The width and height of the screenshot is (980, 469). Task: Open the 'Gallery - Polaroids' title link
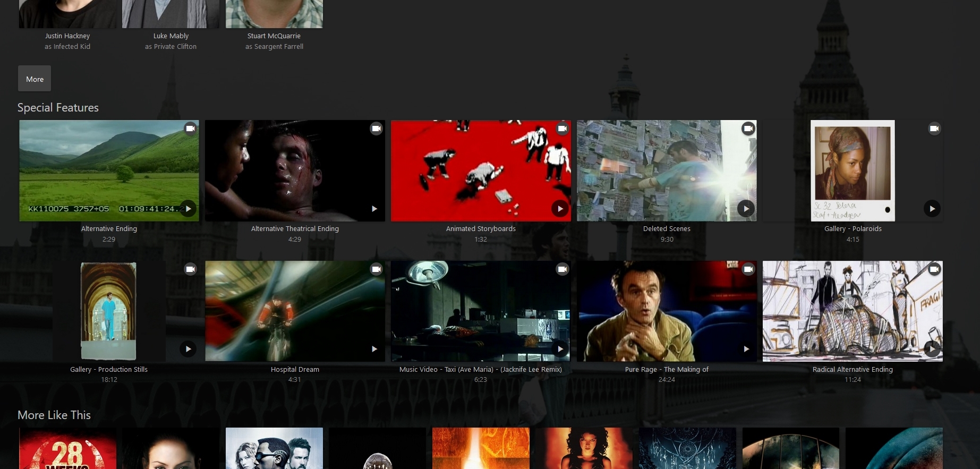point(853,229)
